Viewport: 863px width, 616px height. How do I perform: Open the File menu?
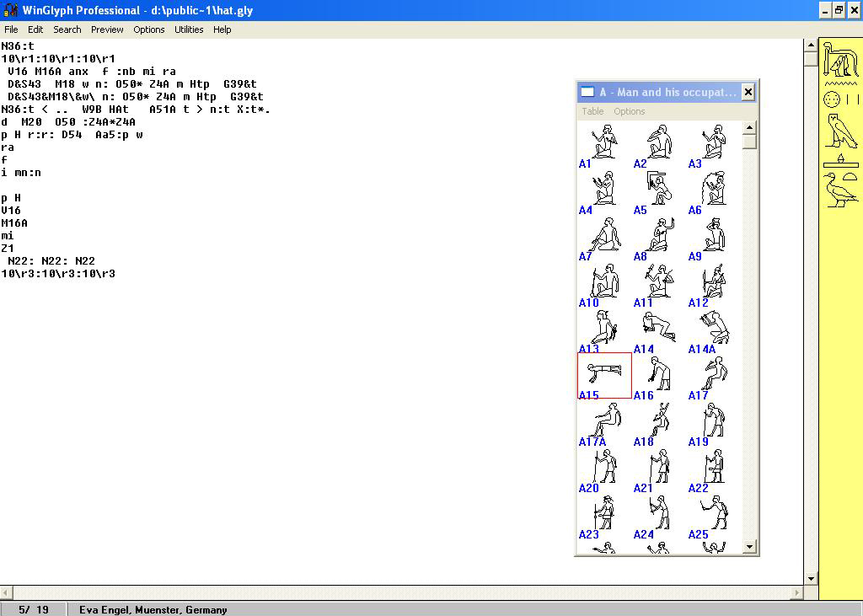[11, 29]
